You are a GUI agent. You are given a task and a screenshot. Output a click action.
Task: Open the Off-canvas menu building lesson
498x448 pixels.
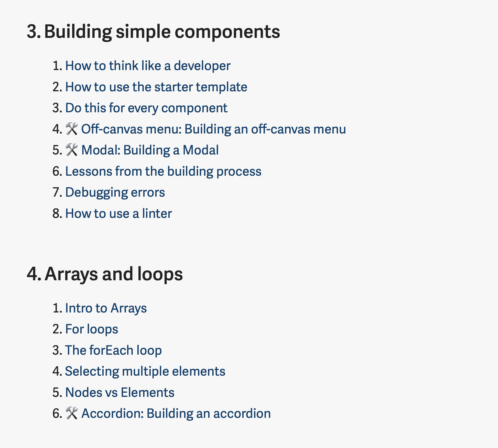coord(213,129)
